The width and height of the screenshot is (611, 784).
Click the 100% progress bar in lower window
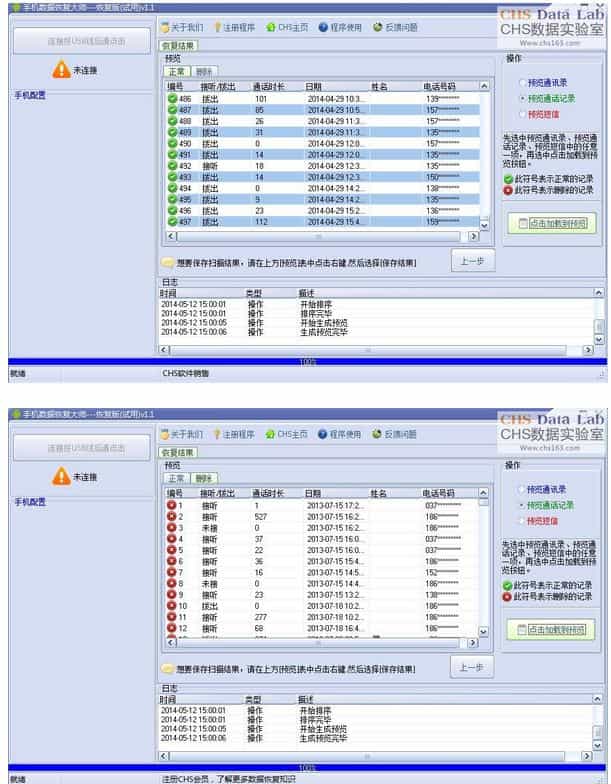pyautogui.click(x=308, y=768)
